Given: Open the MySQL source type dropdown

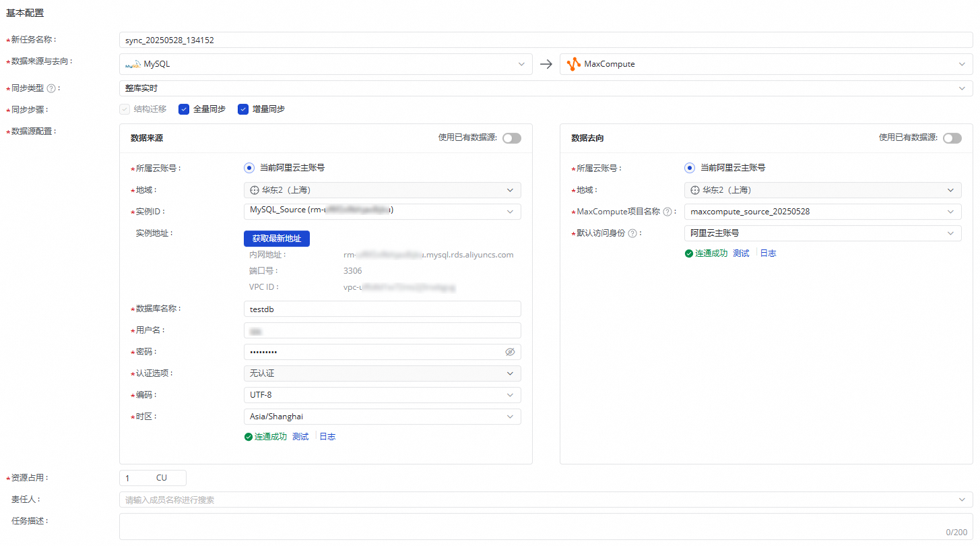Looking at the screenshot, I should coord(325,64).
